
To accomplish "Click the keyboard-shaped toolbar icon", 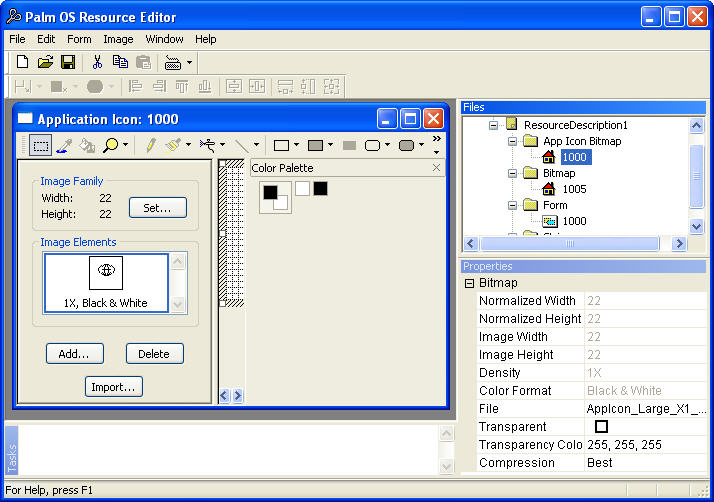I will [173, 62].
